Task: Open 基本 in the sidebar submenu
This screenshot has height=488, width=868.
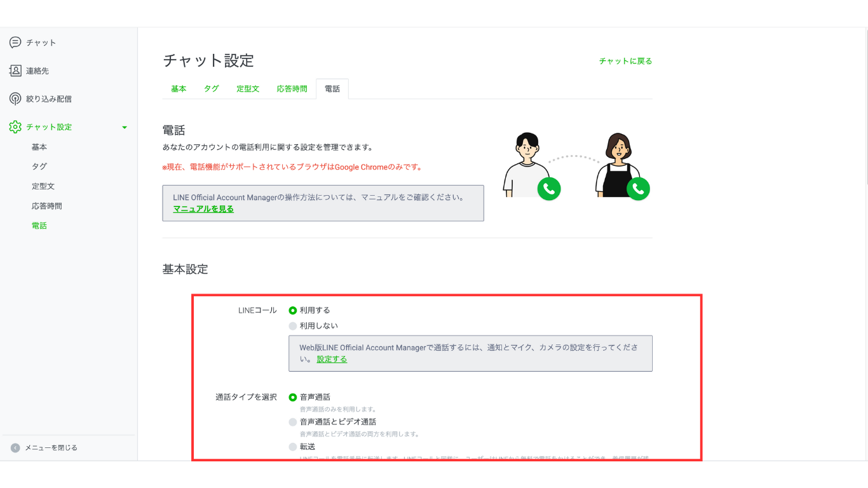Action: 39,147
